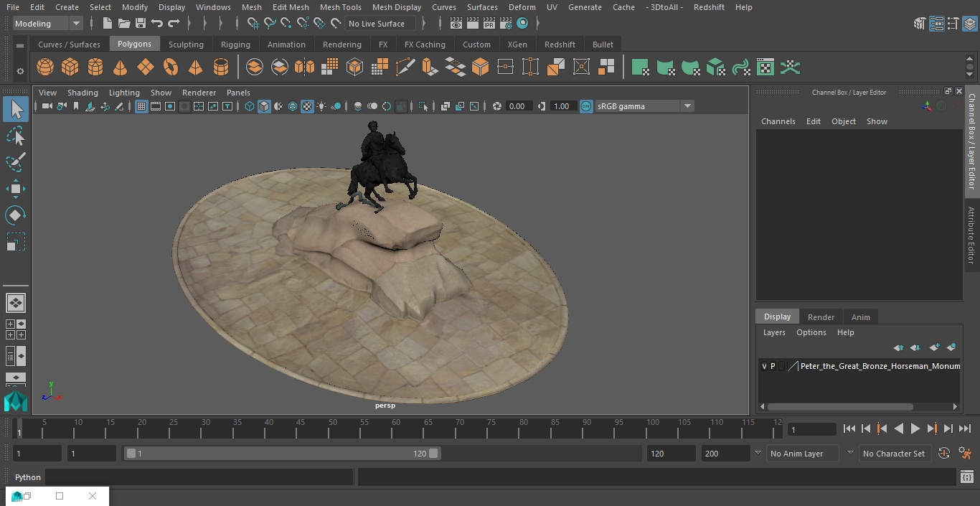980x506 pixels.
Task: Create a polygon torus from the shelf
Action: (170, 67)
